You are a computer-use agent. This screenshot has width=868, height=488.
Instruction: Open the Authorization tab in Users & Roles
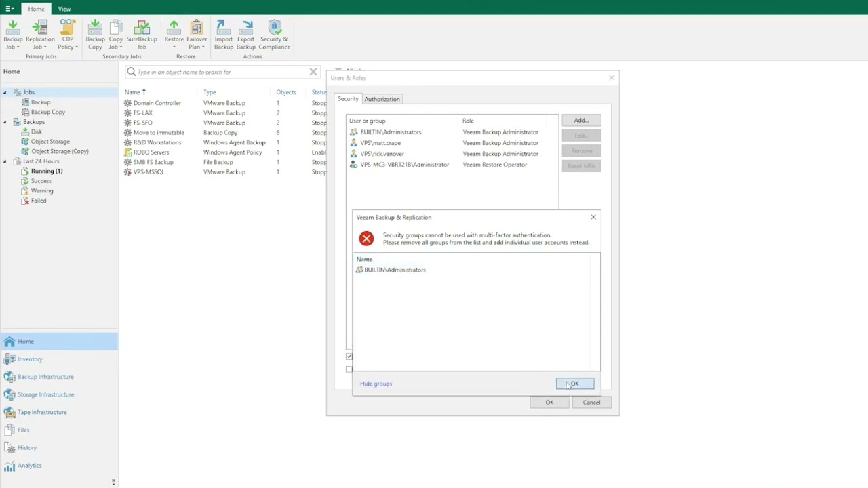[382, 99]
